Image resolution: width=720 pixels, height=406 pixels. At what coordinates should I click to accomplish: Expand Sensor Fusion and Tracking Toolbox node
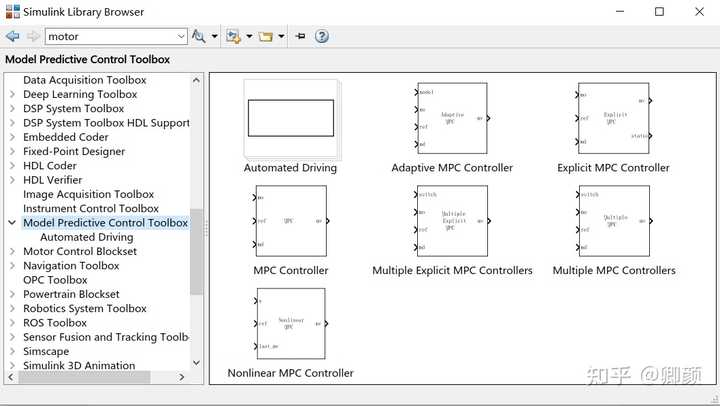coord(12,337)
